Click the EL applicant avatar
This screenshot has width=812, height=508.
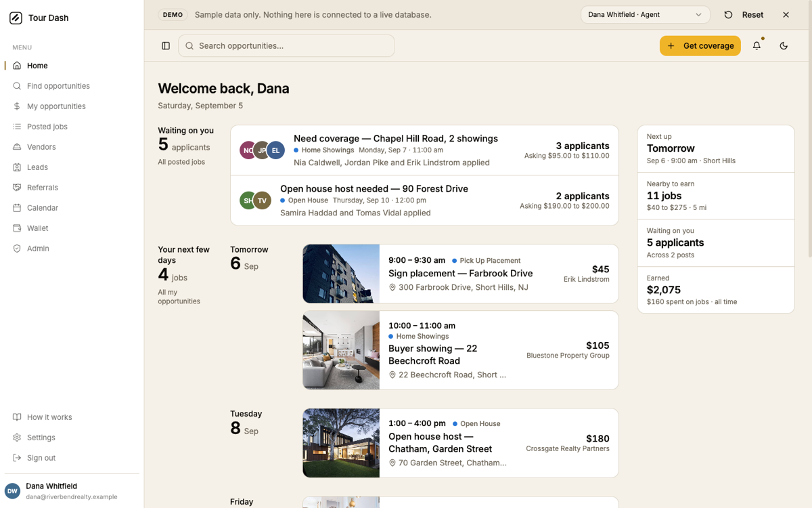pos(275,150)
